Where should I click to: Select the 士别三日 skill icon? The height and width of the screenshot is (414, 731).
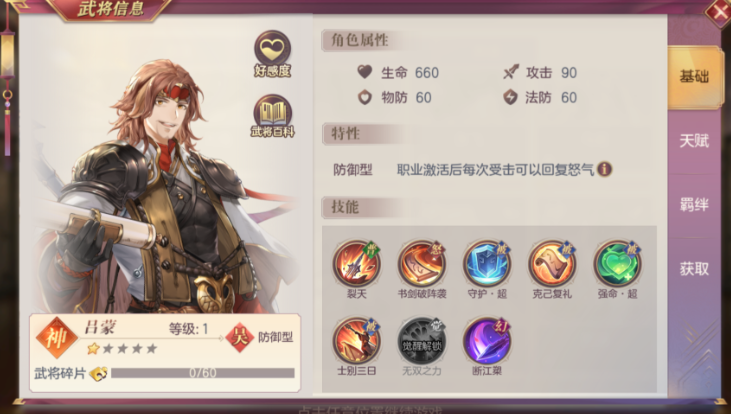point(357,341)
